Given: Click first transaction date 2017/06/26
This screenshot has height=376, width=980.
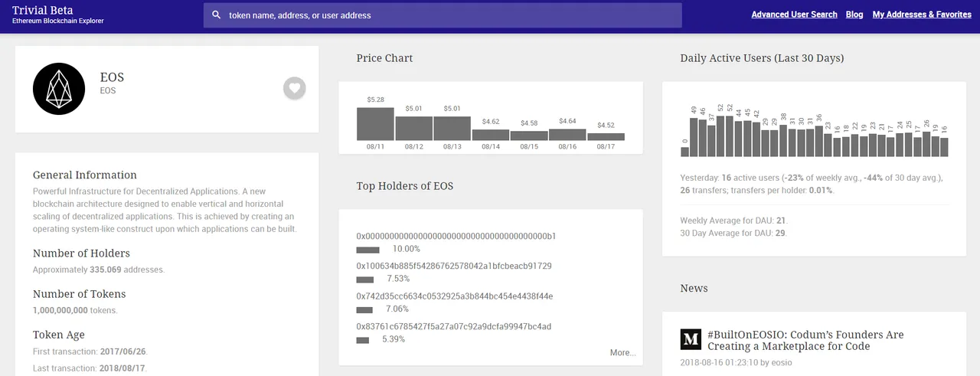Looking at the screenshot, I should pyautogui.click(x=122, y=351).
